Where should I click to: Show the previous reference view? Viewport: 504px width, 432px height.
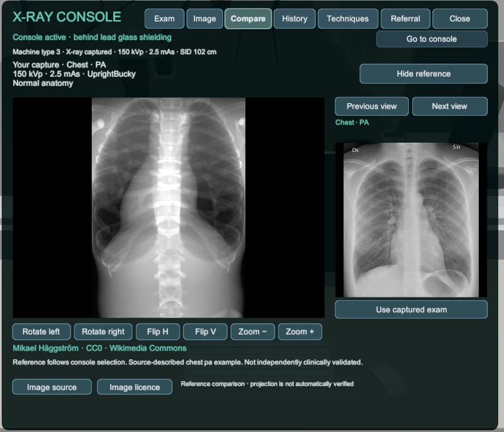tap(372, 107)
